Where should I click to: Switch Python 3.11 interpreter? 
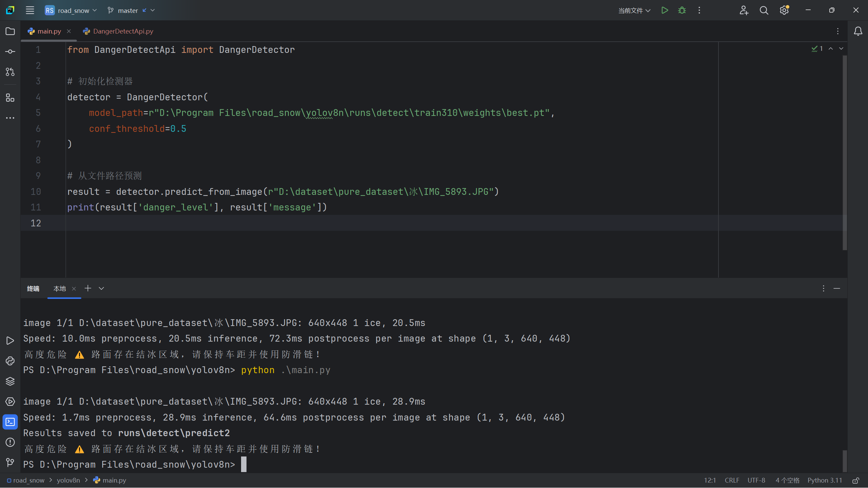point(825,481)
